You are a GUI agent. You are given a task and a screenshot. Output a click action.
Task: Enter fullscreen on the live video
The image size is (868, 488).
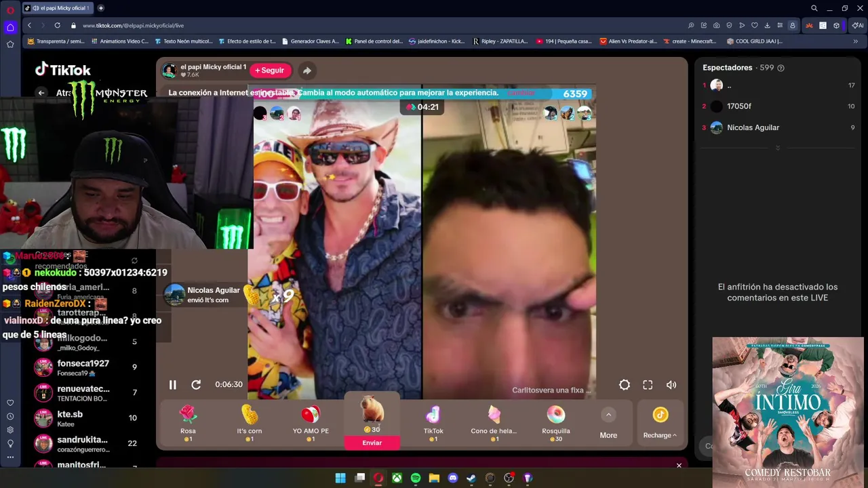(x=648, y=384)
